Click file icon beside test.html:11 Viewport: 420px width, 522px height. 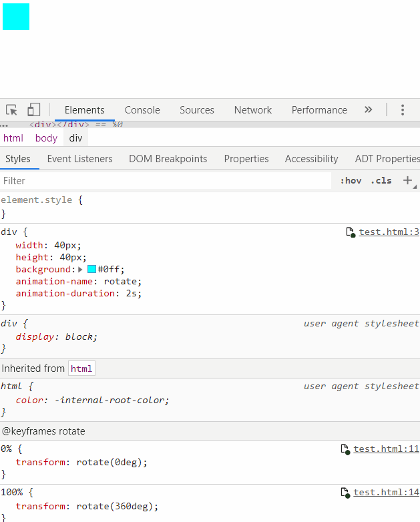point(345,449)
